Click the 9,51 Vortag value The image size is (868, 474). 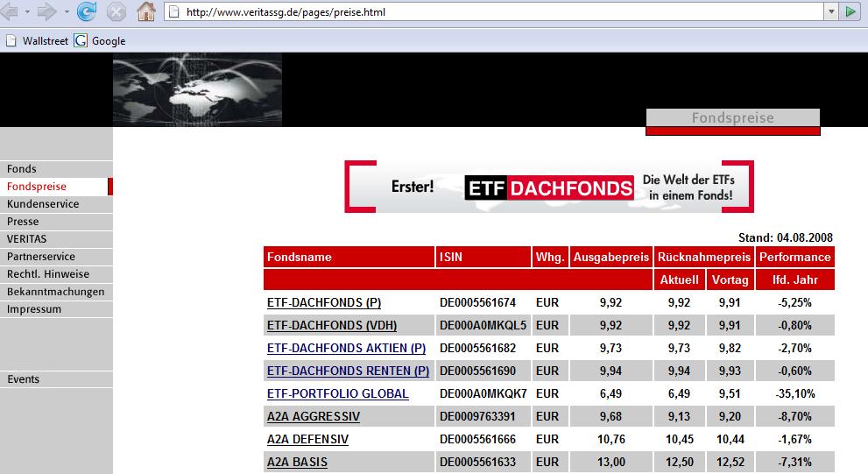[x=730, y=393]
